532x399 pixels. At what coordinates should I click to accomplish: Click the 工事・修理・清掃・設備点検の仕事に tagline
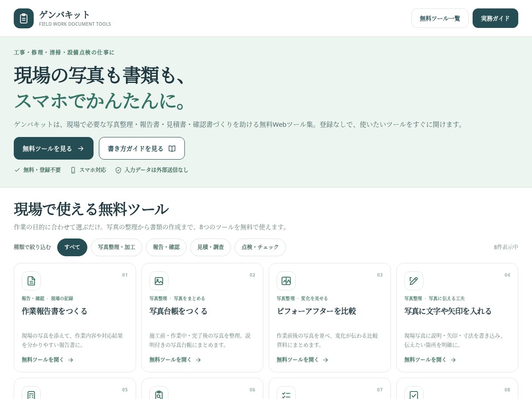(64, 52)
